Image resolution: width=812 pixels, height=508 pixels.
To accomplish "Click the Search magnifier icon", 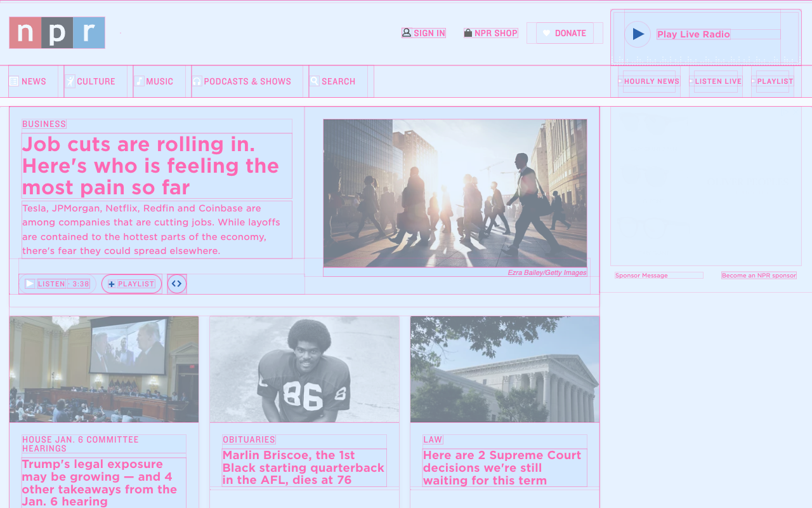I will [314, 81].
